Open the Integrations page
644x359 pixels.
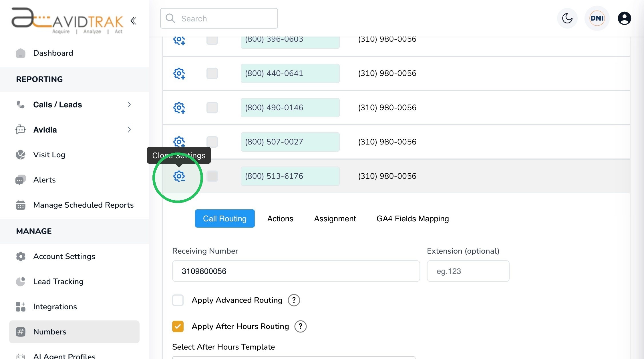pyautogui.click(x=74, y=307)
